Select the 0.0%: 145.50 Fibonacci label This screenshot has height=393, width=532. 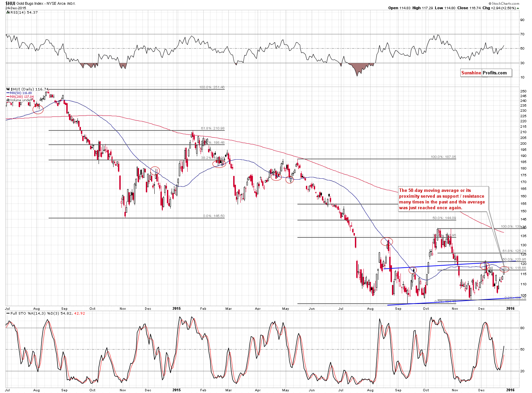coord(214,216)
